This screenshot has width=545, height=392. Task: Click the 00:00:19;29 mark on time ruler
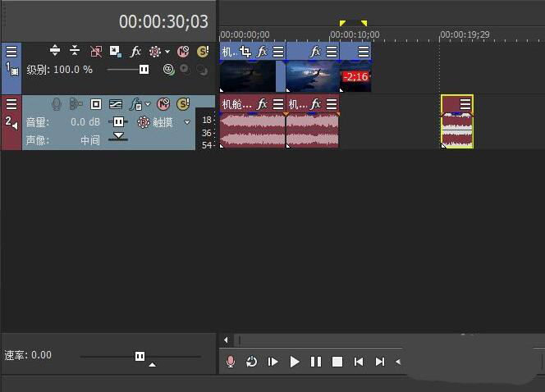(x=465, y=34)
